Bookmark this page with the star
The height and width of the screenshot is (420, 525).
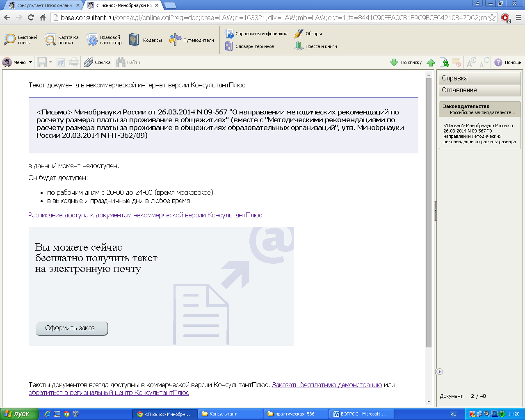(492, 18)
